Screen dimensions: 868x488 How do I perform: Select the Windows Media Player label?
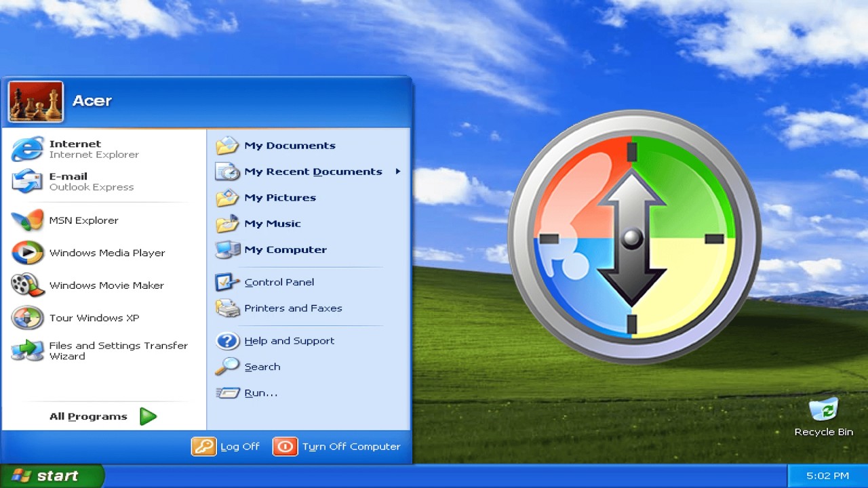107,253
